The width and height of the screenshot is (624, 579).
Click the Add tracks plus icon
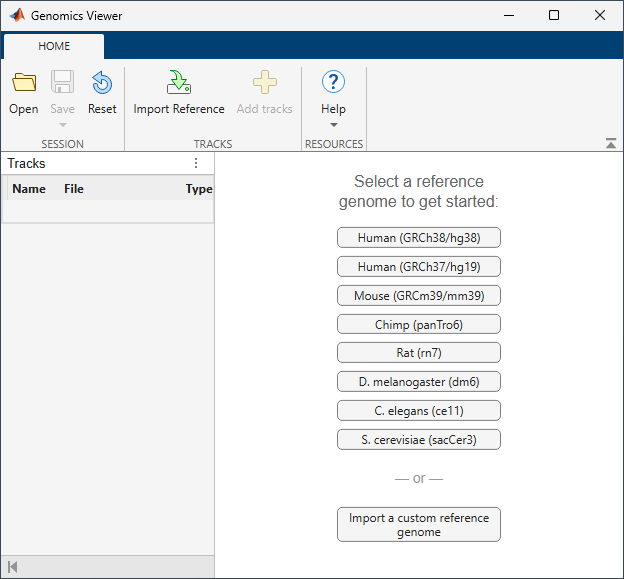[x=265, y=82]
